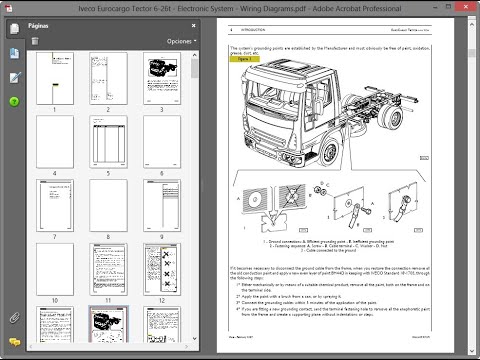Click thumbnail panel scroll down arrow
This screenshot has width=480, height=360.
click(195, 338)
